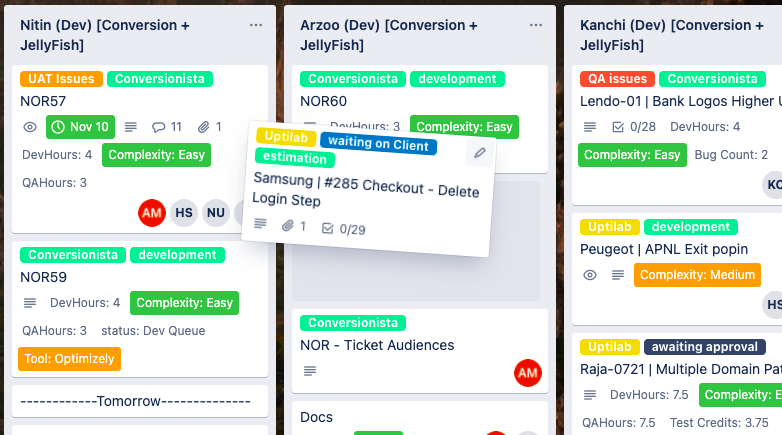Image resolution: width=782 pixels, height=435 pixels.
Task: Click the description icon on NOR59 card
Action: click(x=30, y=303)
